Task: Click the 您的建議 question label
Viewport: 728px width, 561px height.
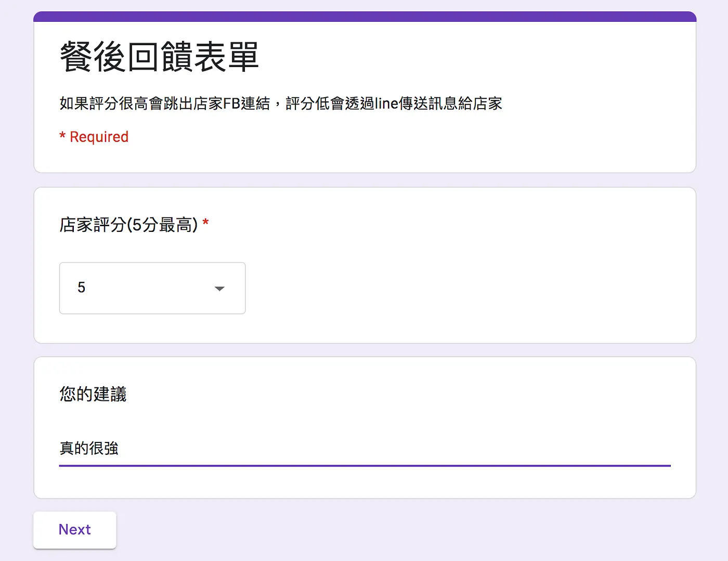Action: pyautogui.click(x=93, y=394)
